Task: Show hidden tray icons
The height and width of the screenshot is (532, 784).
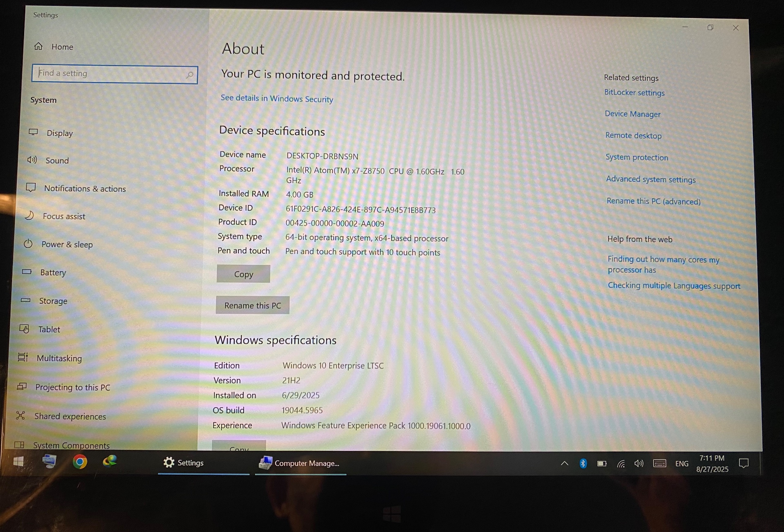Action: tap(564, 463)
